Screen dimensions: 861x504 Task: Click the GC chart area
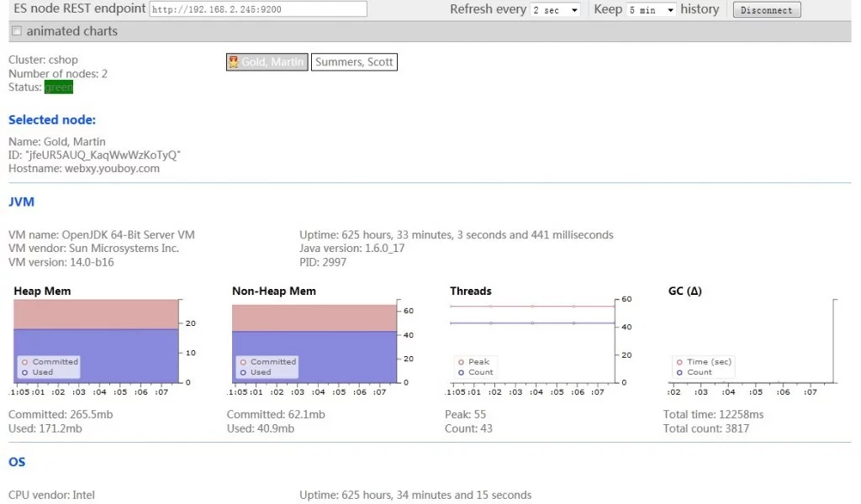(x=751, y=341)
